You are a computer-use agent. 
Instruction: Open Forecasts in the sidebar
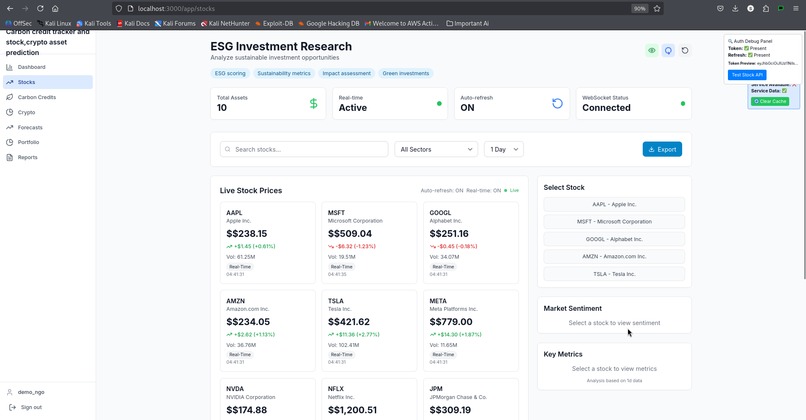pos(47,127)
